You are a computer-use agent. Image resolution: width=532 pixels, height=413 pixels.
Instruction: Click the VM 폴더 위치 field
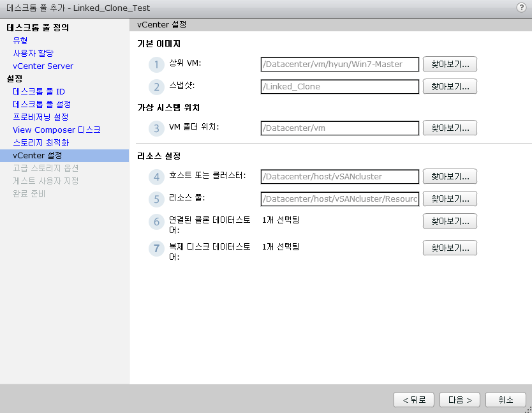coord(339,128)
